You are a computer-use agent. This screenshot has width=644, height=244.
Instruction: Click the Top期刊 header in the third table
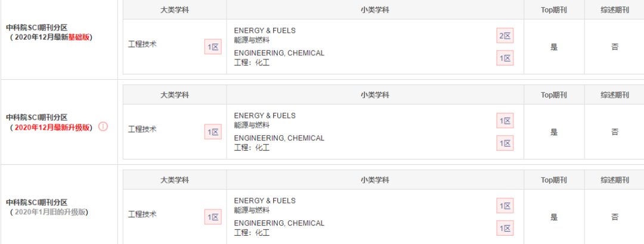pos(554,180)
